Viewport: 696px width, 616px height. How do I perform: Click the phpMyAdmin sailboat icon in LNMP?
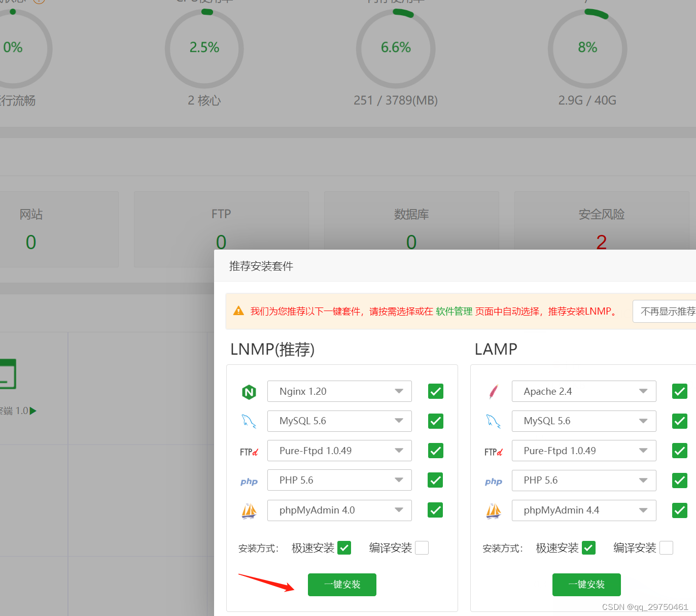coord(249,511)
